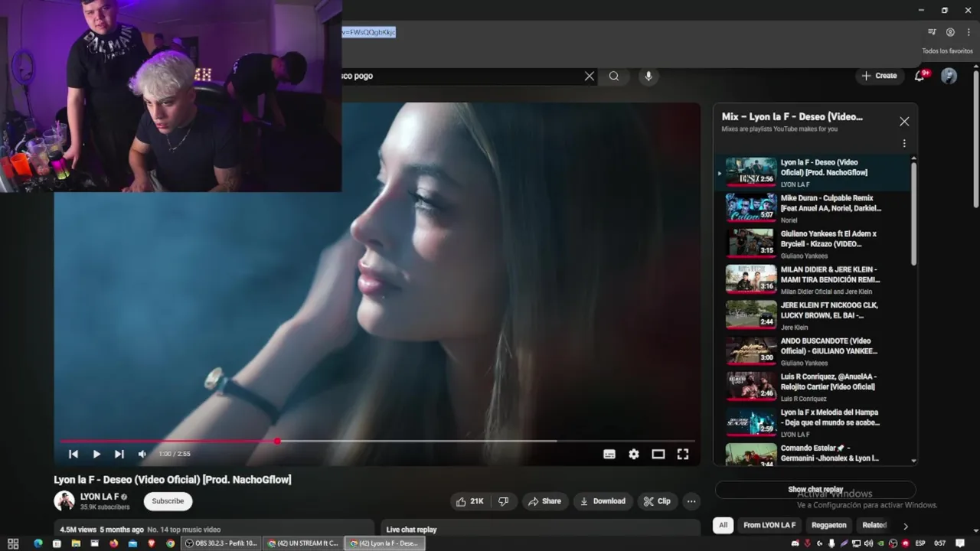Play ANDO BUSCANDOTE in the mix list
Viewport: 980px width, 551px height.
click(814, 351)
